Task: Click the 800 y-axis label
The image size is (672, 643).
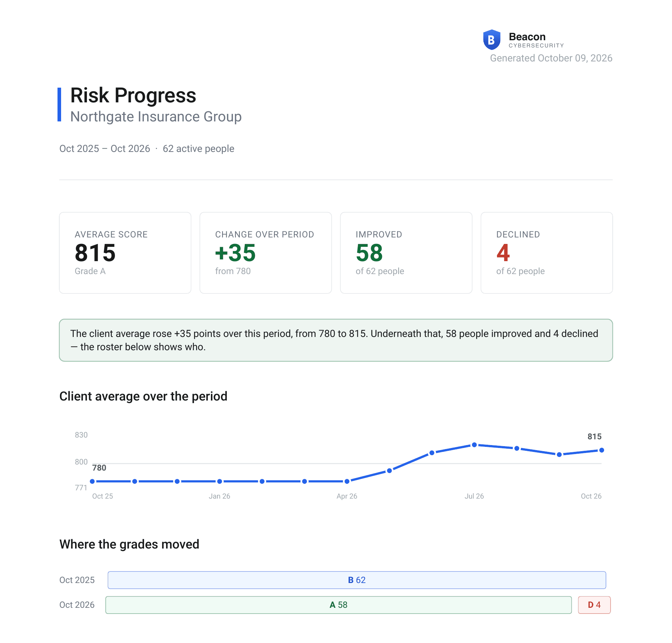Action: (81, 462)
